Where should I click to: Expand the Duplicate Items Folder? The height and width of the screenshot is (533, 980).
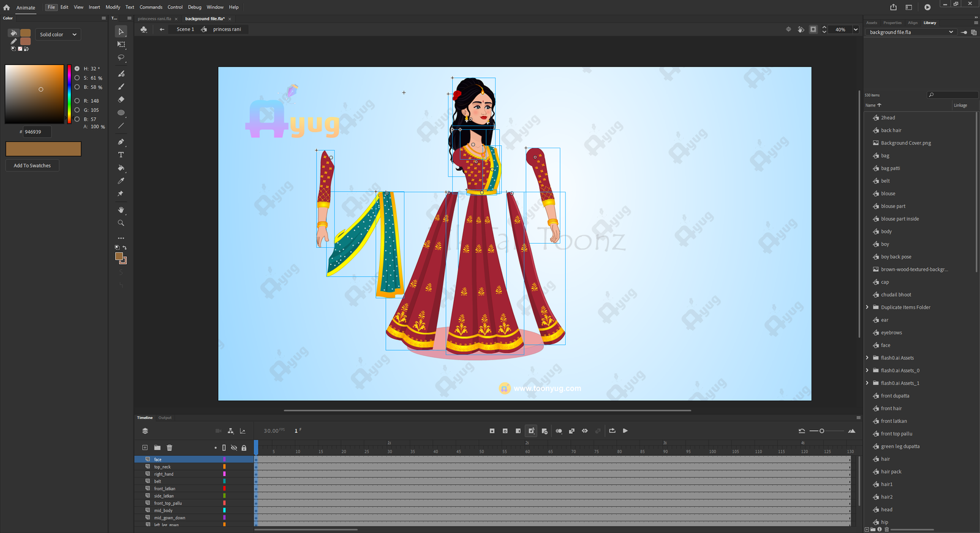point(867,308)
